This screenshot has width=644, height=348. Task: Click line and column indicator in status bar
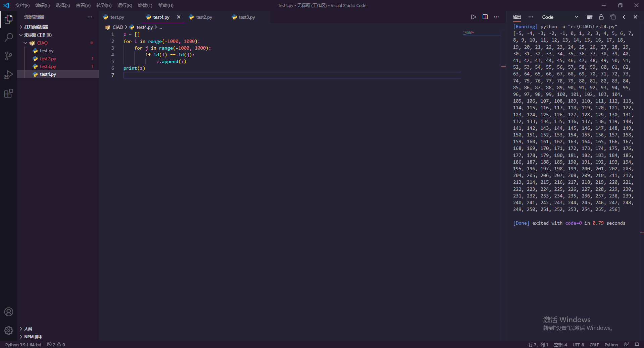pos(538,345)
